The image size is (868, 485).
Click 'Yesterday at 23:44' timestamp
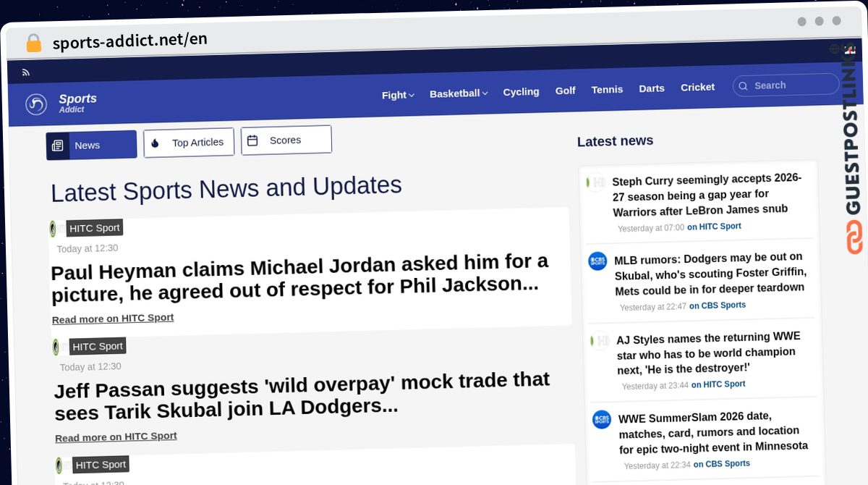(655, 386)
